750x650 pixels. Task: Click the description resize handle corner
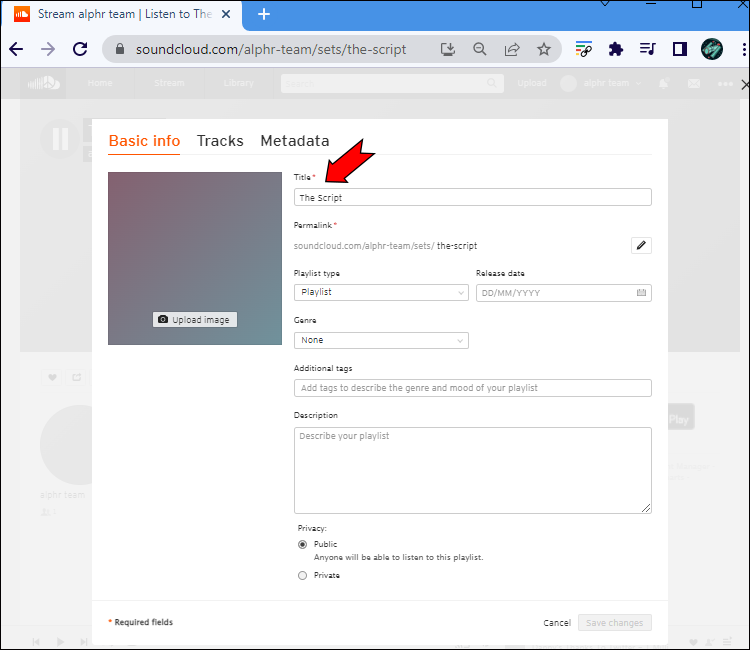(646, 508)
